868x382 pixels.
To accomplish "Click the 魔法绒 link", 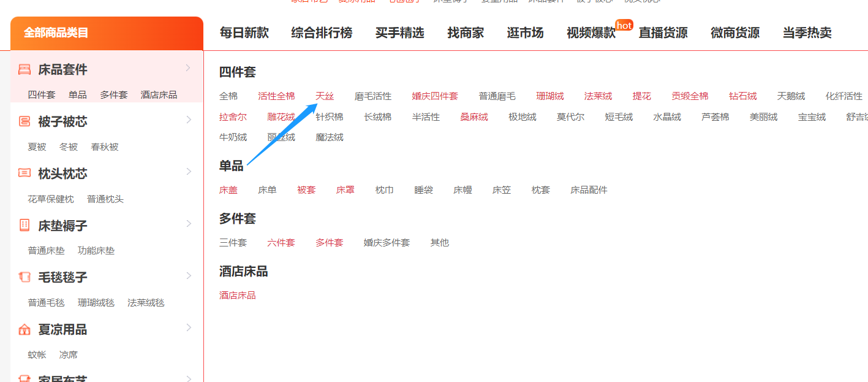I will point(330,137).
